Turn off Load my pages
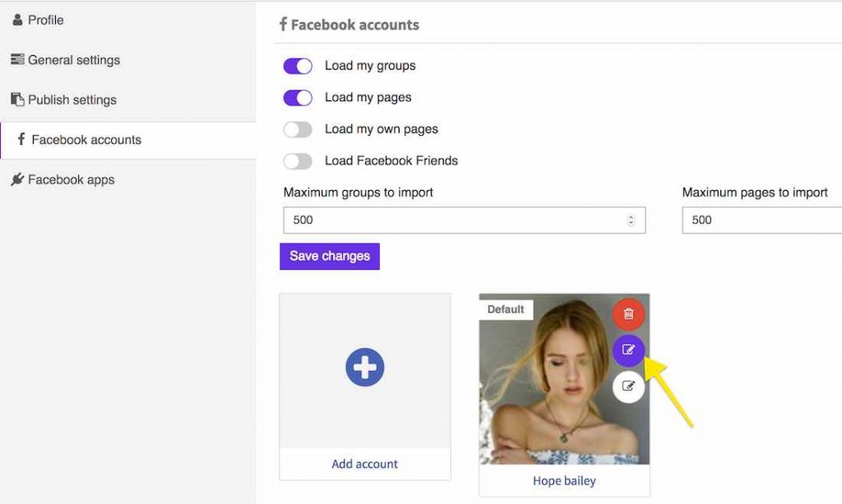Screen dimensions: 842x504 click(297, 97)
